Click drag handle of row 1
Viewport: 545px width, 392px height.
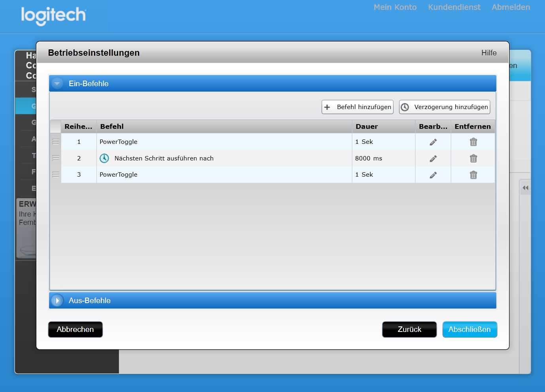point(56,142)
